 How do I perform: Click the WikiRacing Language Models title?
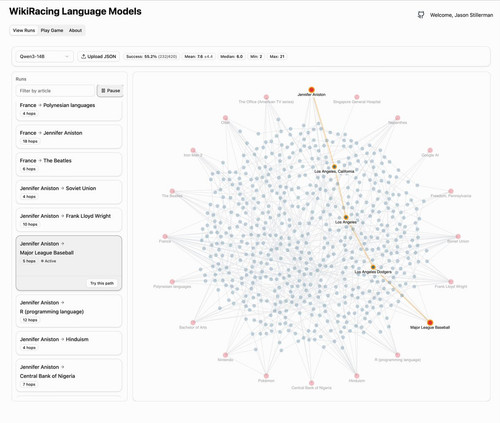click(75, 11)
